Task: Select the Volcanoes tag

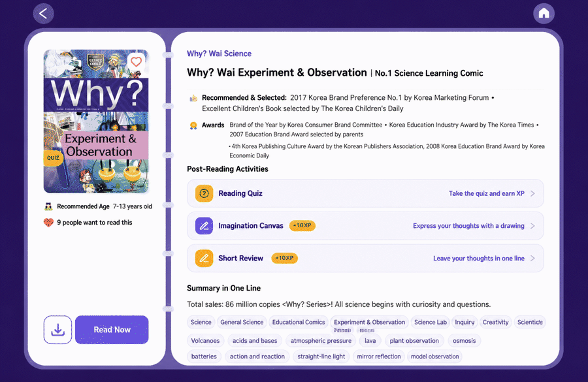Action: pos(205,341)
